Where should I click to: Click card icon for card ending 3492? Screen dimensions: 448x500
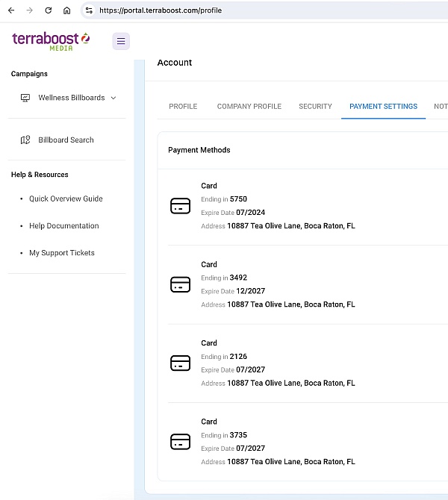[180, 284]
